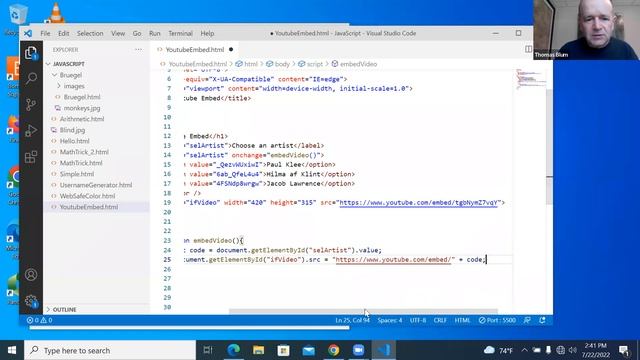The image size is (640, 360).
Task: Open MathTrick_2.html in the explorer
Action: pyautogui.click(x=84, y=152)
